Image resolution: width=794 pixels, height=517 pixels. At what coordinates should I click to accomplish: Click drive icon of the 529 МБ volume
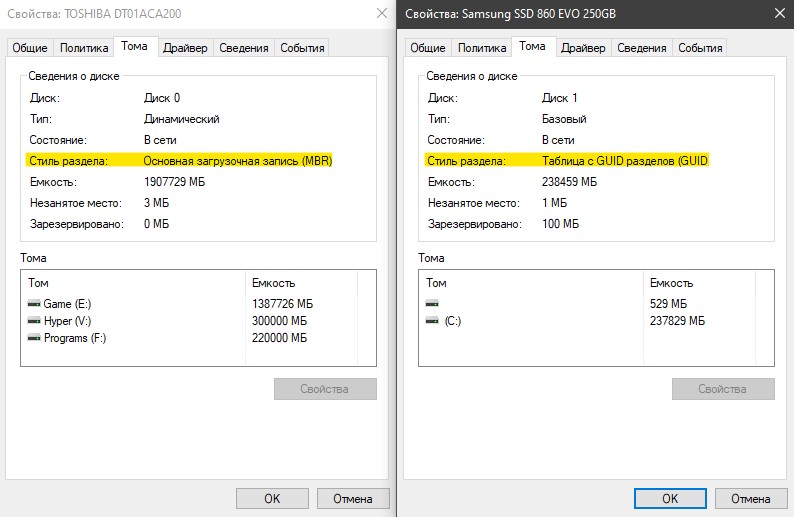click(432, 304)
